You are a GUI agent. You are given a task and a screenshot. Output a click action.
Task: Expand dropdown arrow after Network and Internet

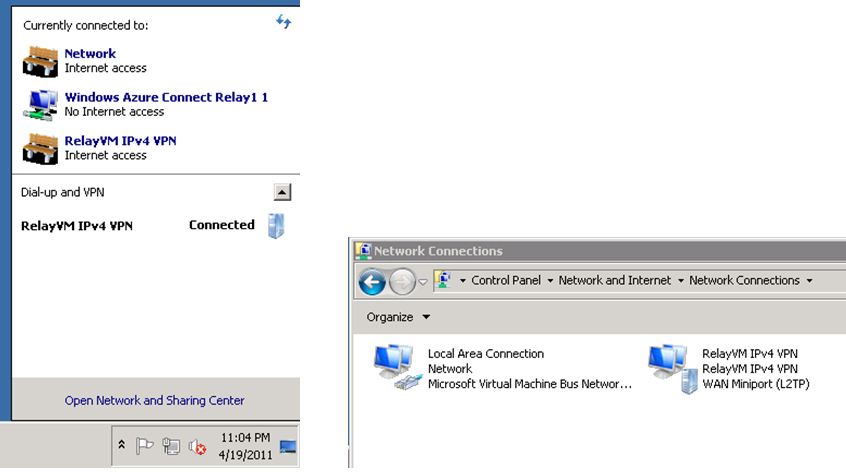(x=680, y=281)
